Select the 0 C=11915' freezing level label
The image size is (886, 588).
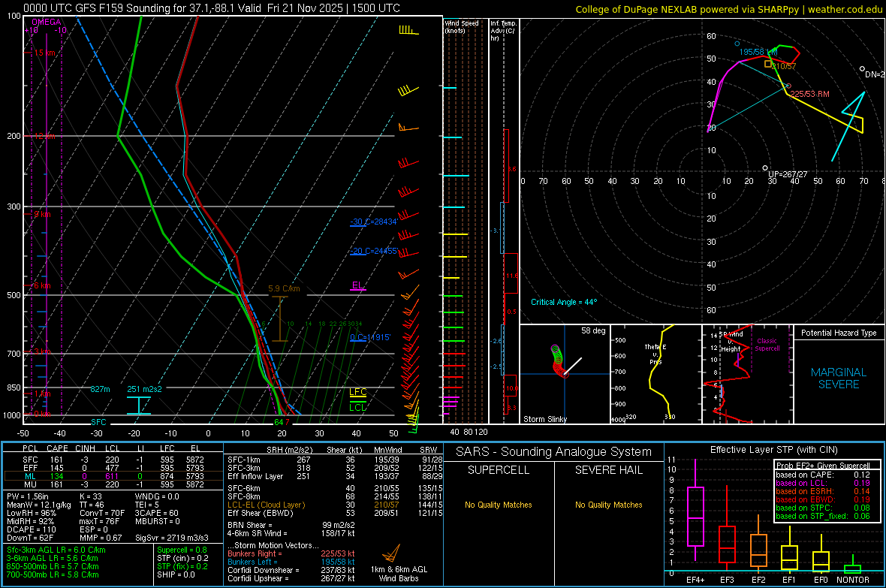click(370, 337)
